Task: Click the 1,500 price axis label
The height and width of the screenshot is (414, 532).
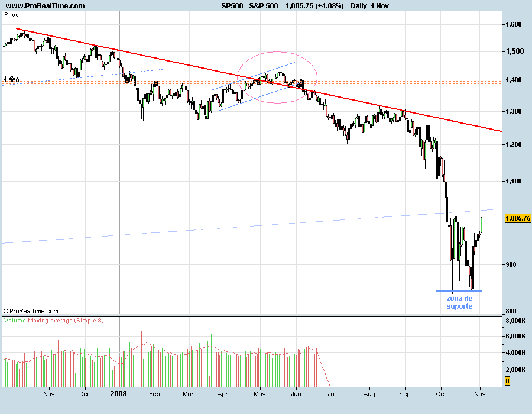Action: (x=515, y=51)
